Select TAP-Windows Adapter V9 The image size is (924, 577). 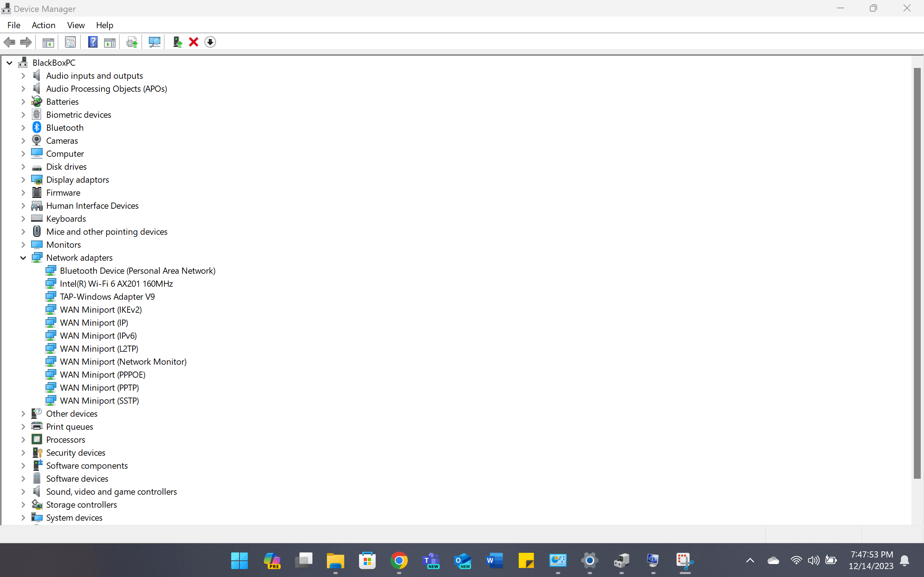click(x=107, y=297)
